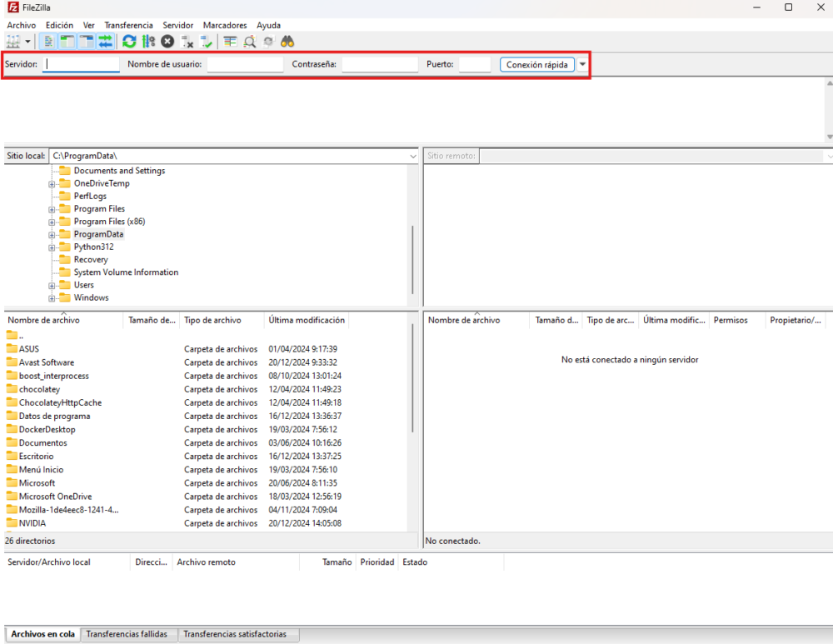Expand the Python312 tree node

[52, 247]
